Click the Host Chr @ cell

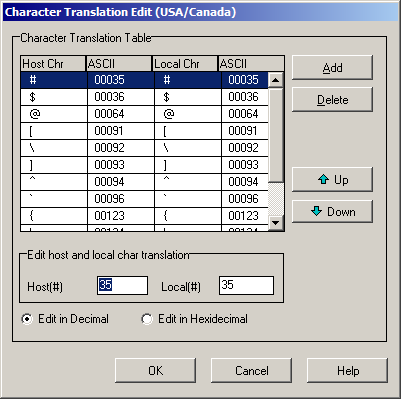[54, 114]
